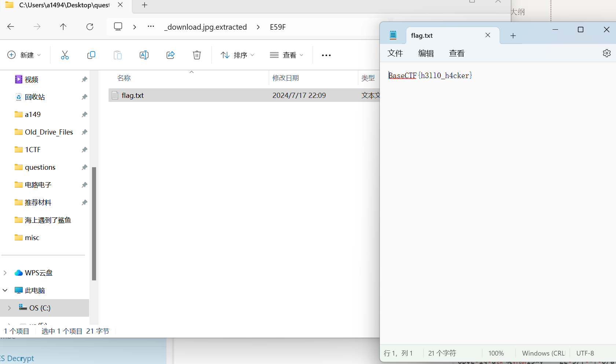Unpin 电路电子 folder from quick access
The image size is (616, 364).
tap(84, 185)
